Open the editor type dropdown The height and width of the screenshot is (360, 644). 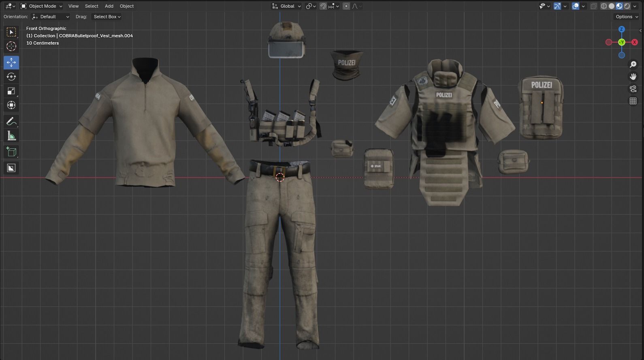coord(10,6)
